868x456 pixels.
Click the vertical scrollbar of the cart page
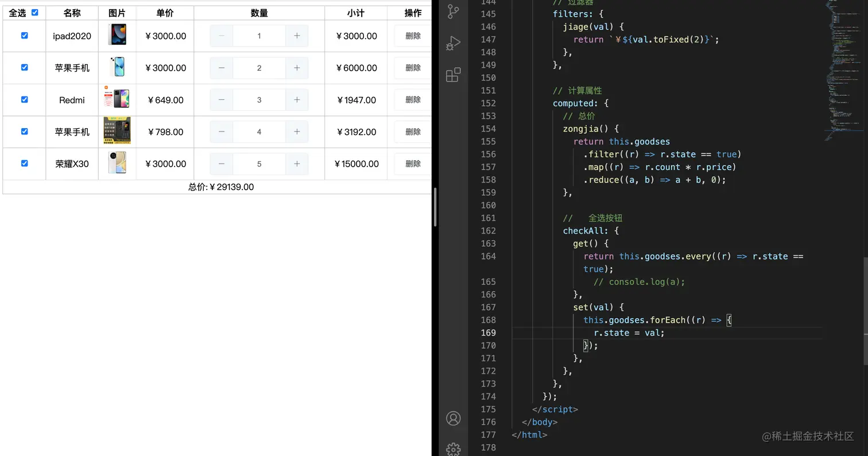(435, 207)
